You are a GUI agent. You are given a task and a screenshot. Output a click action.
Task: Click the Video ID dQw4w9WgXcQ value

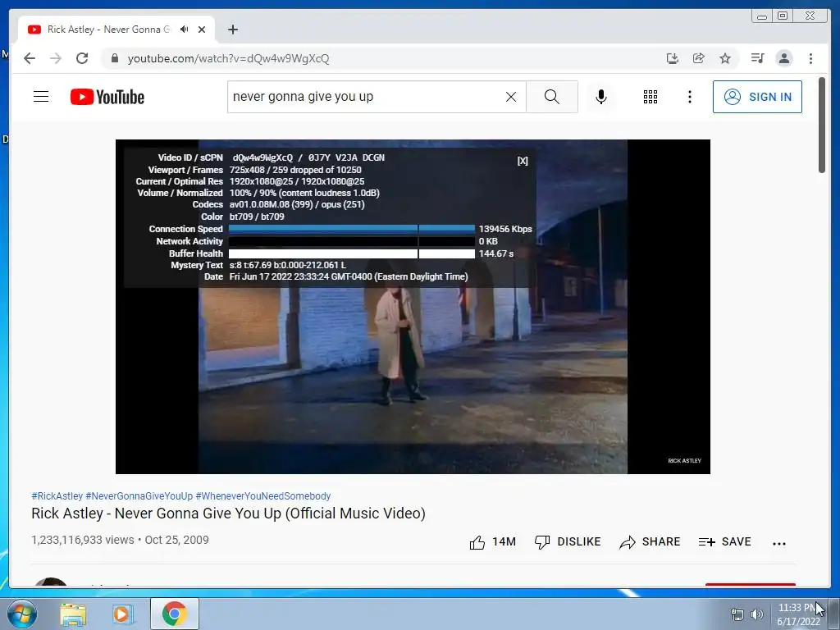pyautogui.click(x=262, y=157)
